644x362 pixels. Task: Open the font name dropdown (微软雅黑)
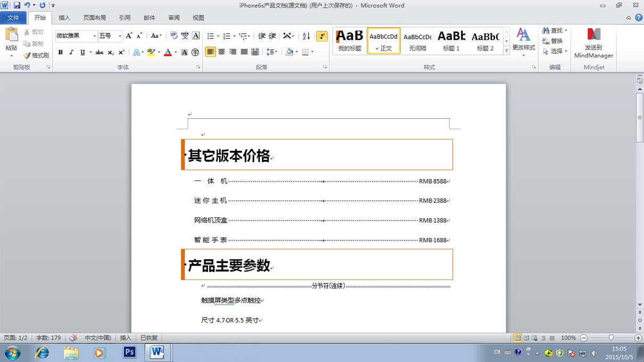tap(94, 36)
